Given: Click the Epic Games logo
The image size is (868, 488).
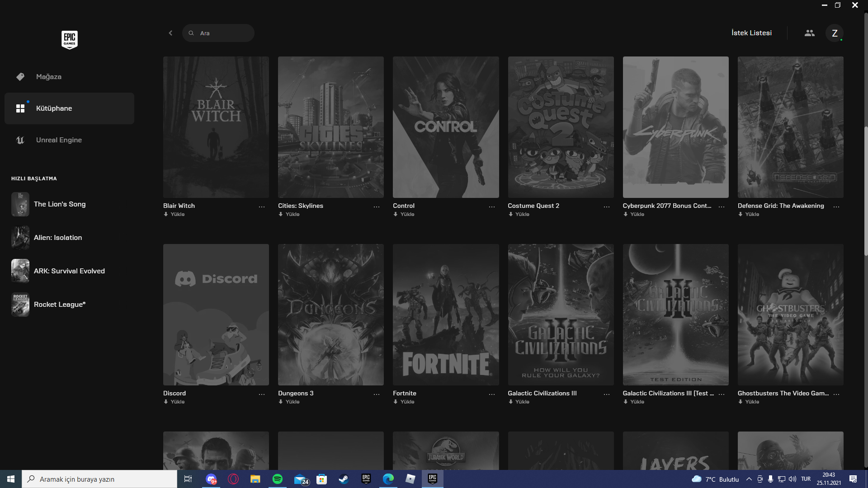Looking at the screenshot, I should click(x=70, y=40).
